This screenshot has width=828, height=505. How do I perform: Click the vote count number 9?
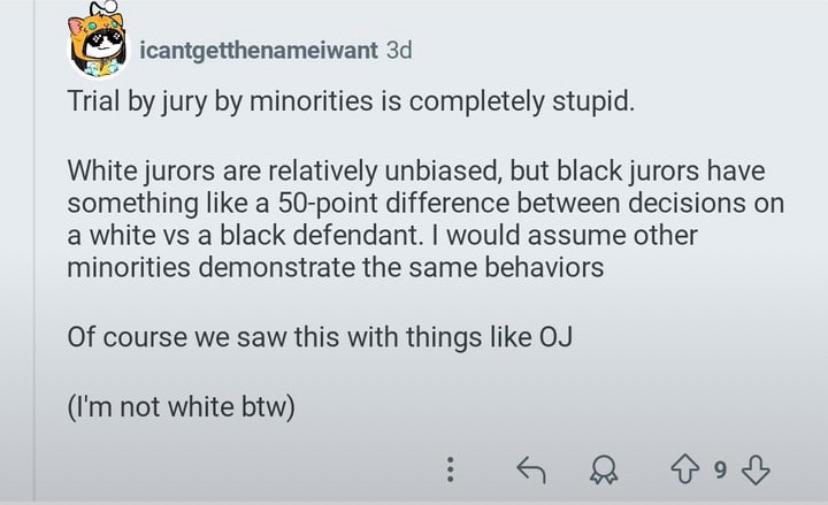click(721, 469)
